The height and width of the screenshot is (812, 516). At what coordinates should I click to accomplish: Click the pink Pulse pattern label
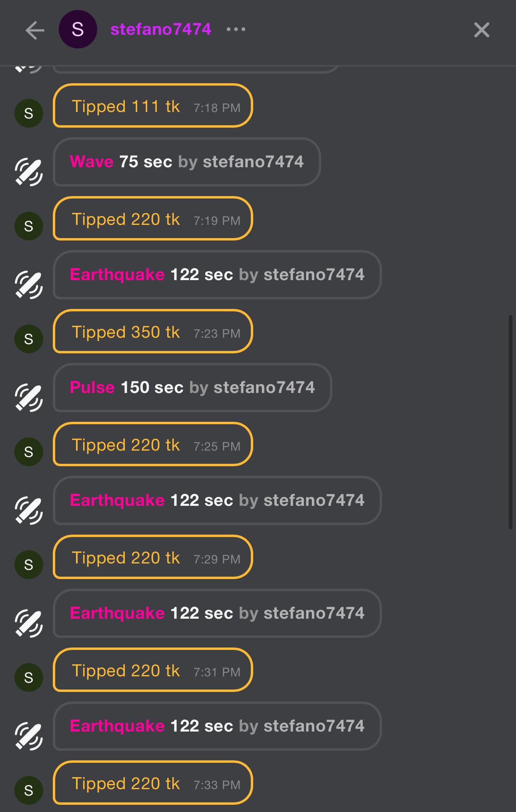92,388
